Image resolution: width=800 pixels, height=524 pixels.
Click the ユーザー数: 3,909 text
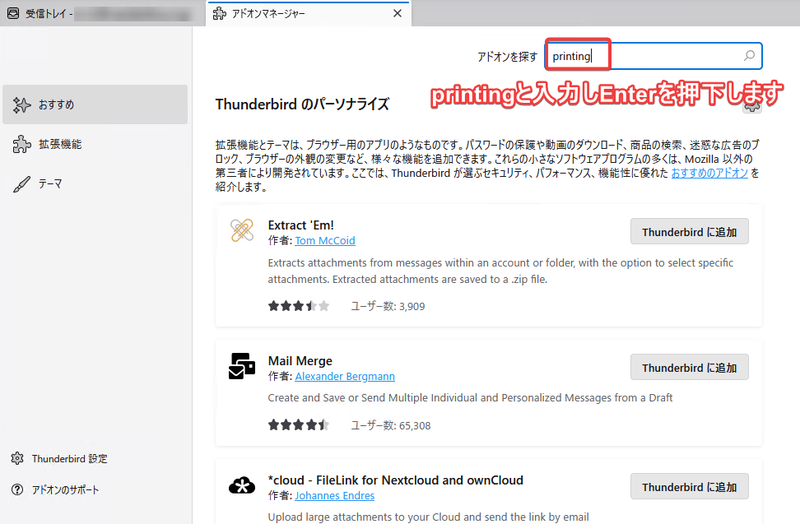click(388, 306)
